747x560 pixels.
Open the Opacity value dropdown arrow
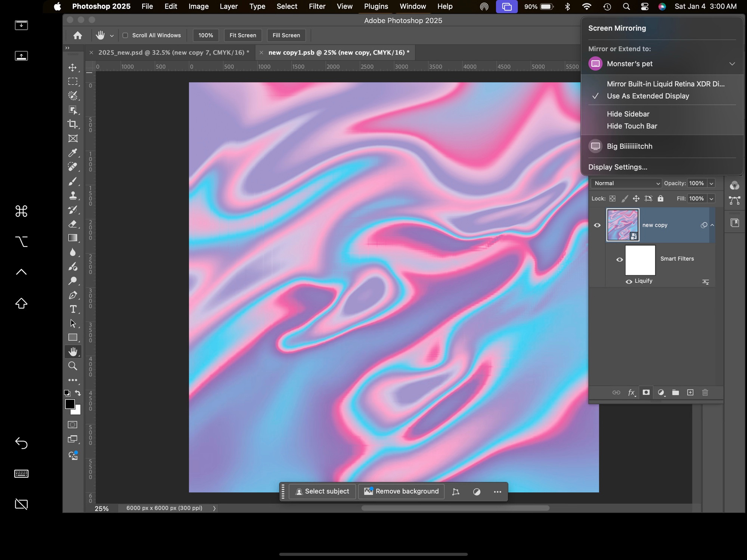[x=712, y=183]
